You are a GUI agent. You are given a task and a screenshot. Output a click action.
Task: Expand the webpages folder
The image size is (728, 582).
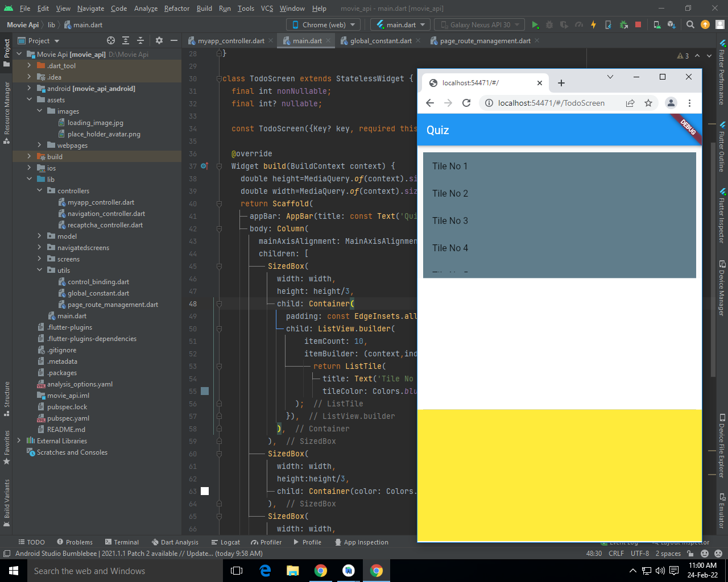pos(39,145)
